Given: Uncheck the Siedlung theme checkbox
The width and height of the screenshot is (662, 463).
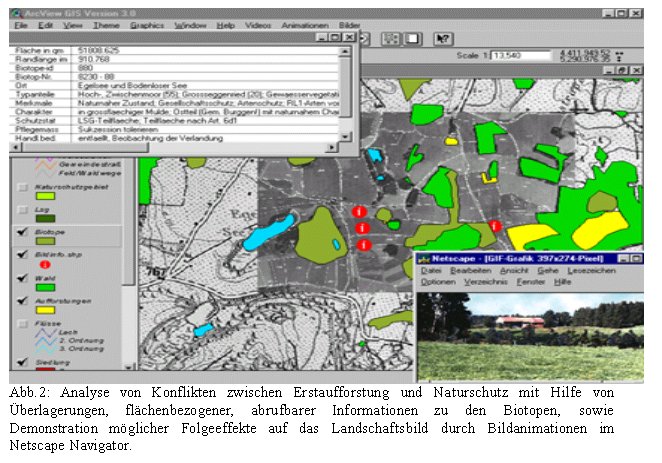Looking at the screenshot, I should [x=23, y=362].
